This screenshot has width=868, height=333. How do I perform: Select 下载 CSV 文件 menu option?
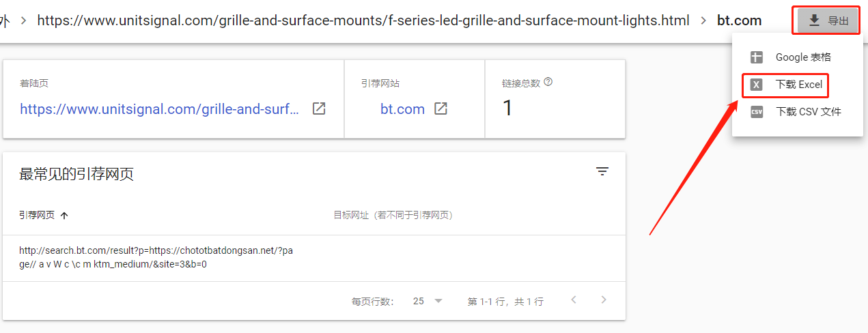tap(797, 112)
